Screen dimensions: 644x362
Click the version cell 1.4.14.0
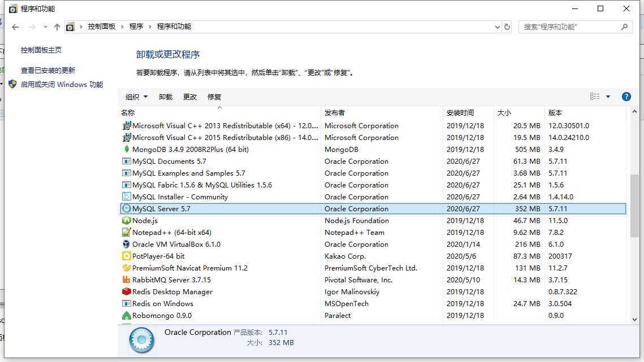[561, 197]
